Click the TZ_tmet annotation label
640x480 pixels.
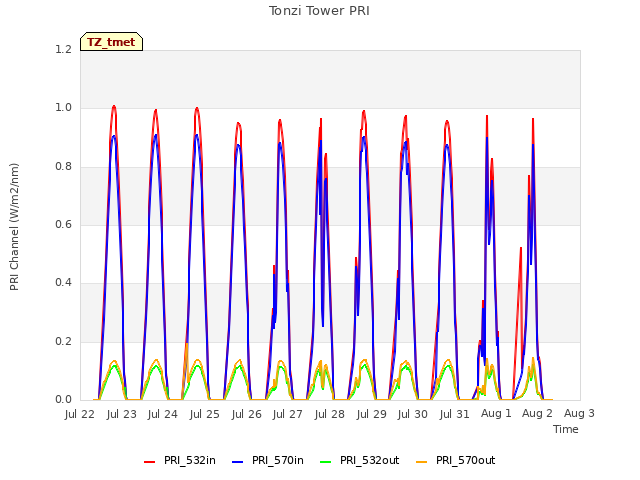pos(111,42)
